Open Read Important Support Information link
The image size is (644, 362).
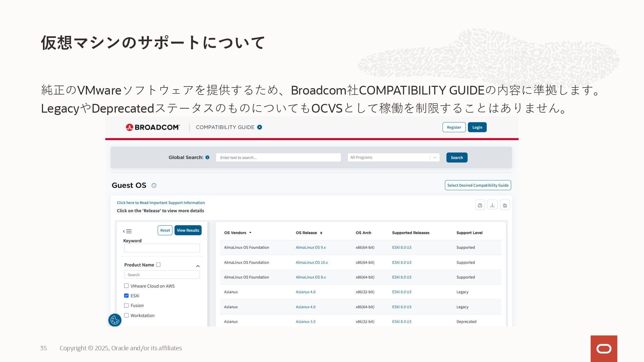click(x=161, y=203)
